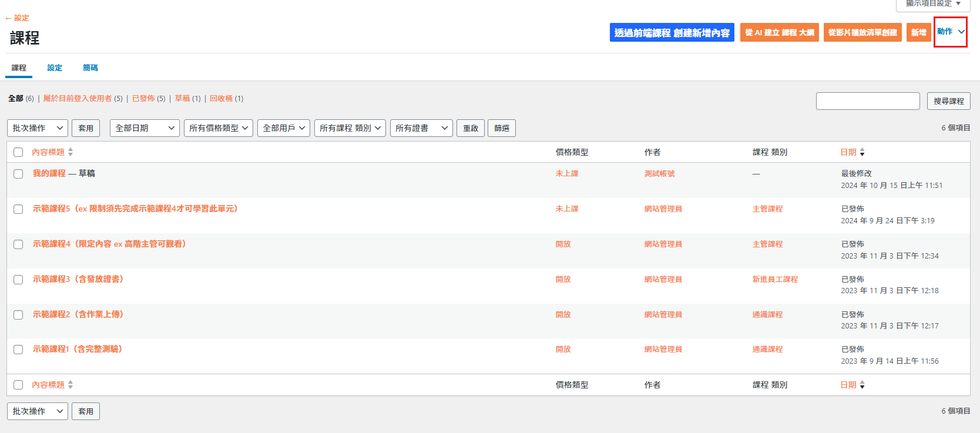
Task: Open 示範課程5 course title link
Action: [x=135, y=209]
